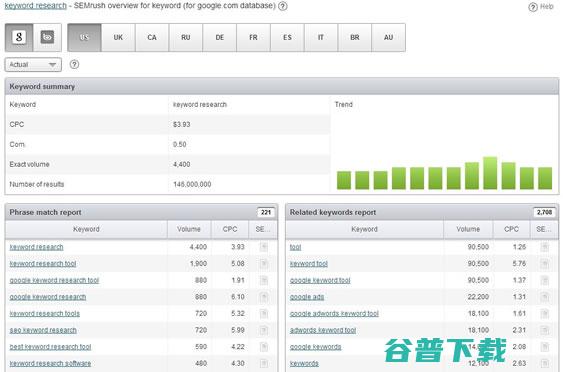Click the tallest bar in Trend chart
This screenshot has height=372, width=563.
click(x=490, y=173)
